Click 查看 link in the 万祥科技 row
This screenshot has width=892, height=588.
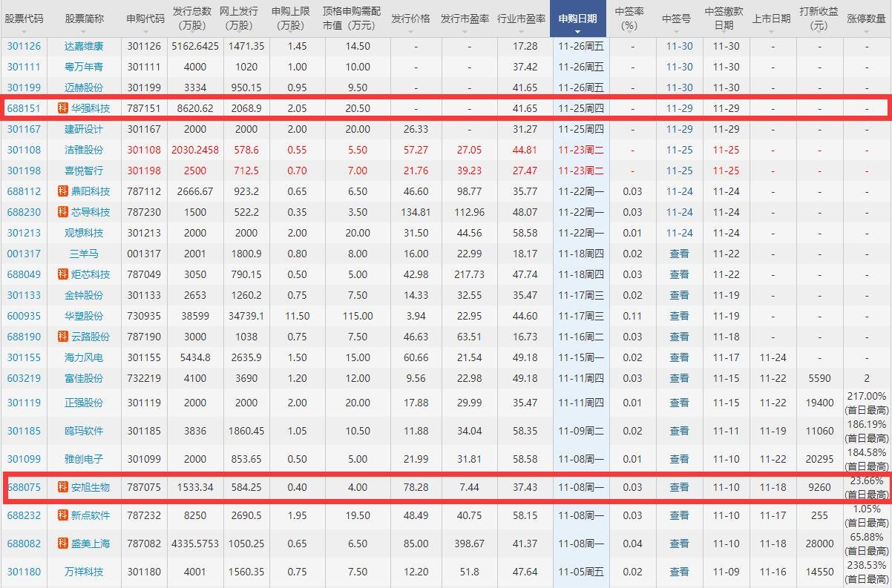pyautogui.click(x=679, y=572)
